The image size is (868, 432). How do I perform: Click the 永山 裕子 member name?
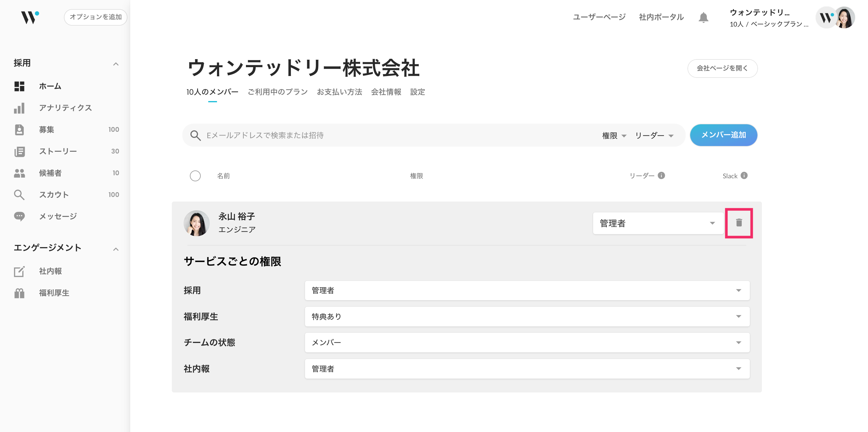237,217
